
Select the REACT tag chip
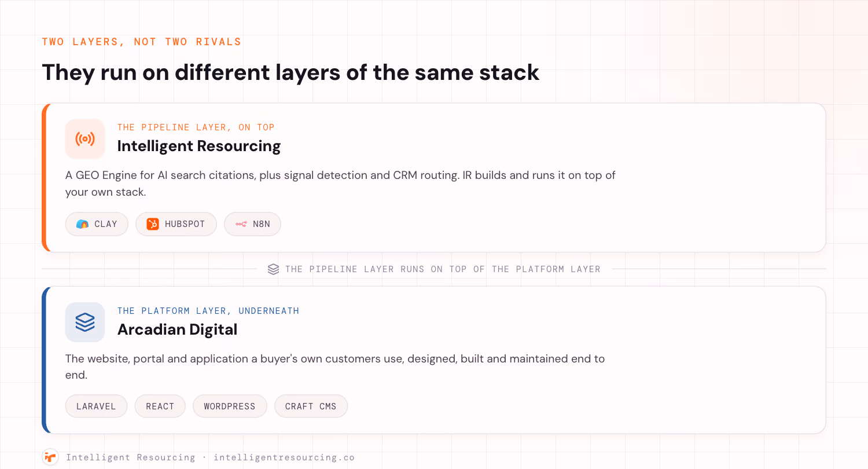pos(160,406)
